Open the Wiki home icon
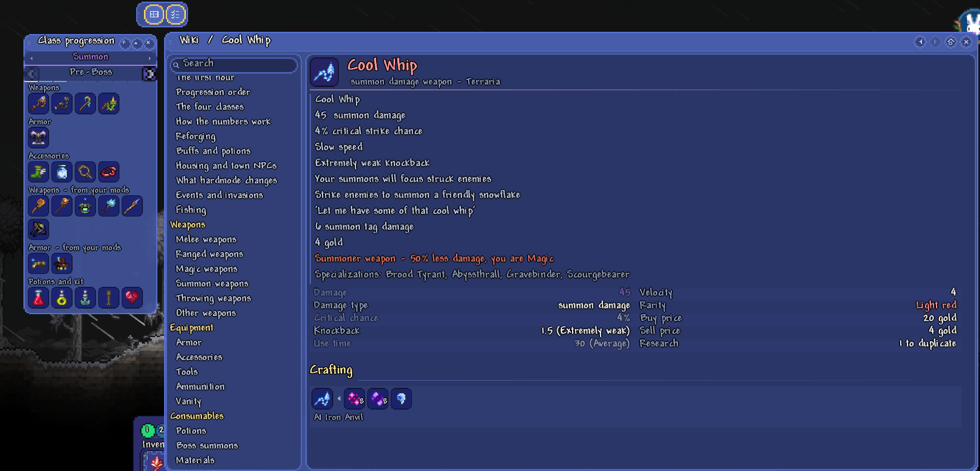Screen dimensions: 980x471 click(950, 42)
